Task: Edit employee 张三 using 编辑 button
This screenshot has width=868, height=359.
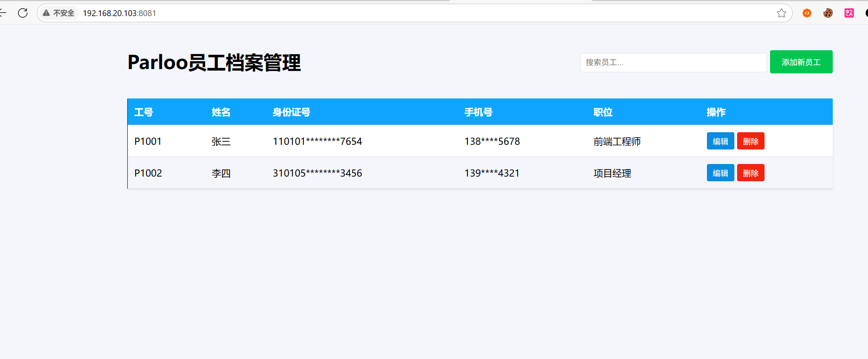Action: (x=720, y=141)
